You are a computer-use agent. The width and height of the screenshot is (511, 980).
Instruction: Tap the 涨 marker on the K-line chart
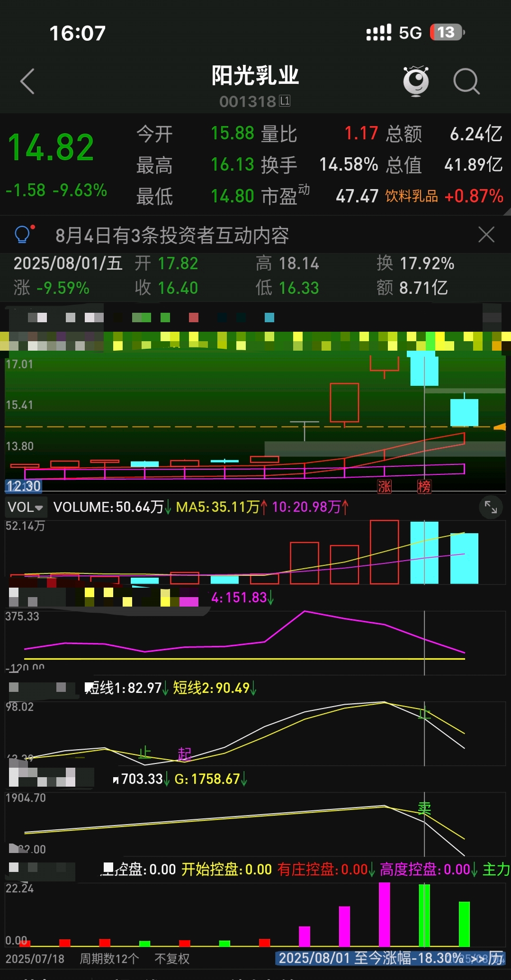(384, 486)
